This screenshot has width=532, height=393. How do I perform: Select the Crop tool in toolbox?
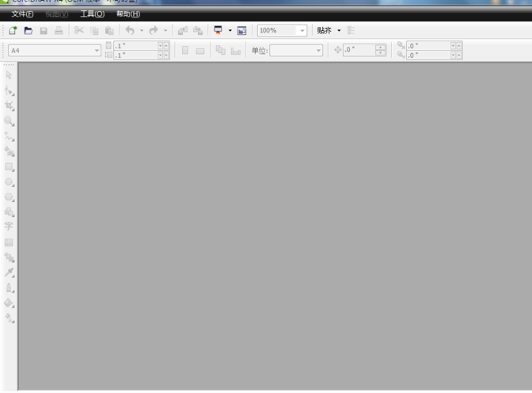9,106
